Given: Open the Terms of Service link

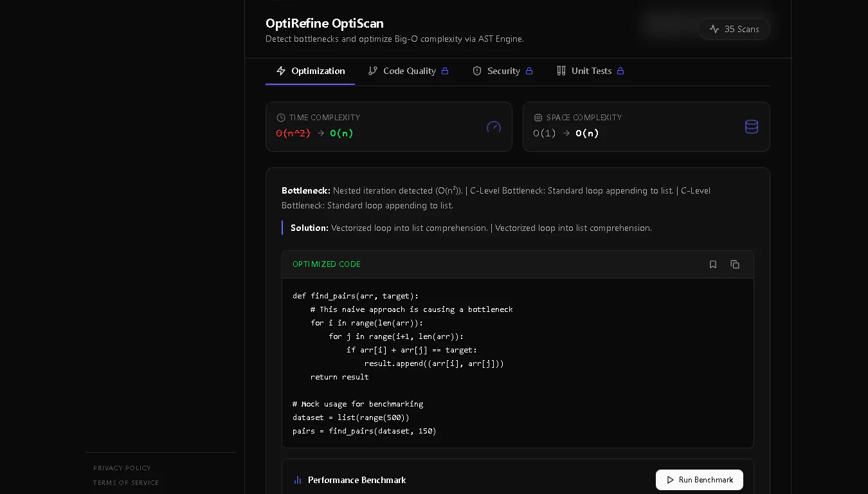Looking at the screenshot, I should click(x=126, y=482).
